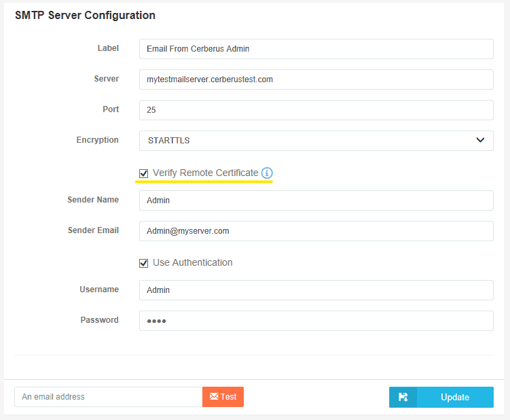Click the 'Verify Remote Certificate' label text
Viewport: 510px width, 420px height.
coord(206,173)
